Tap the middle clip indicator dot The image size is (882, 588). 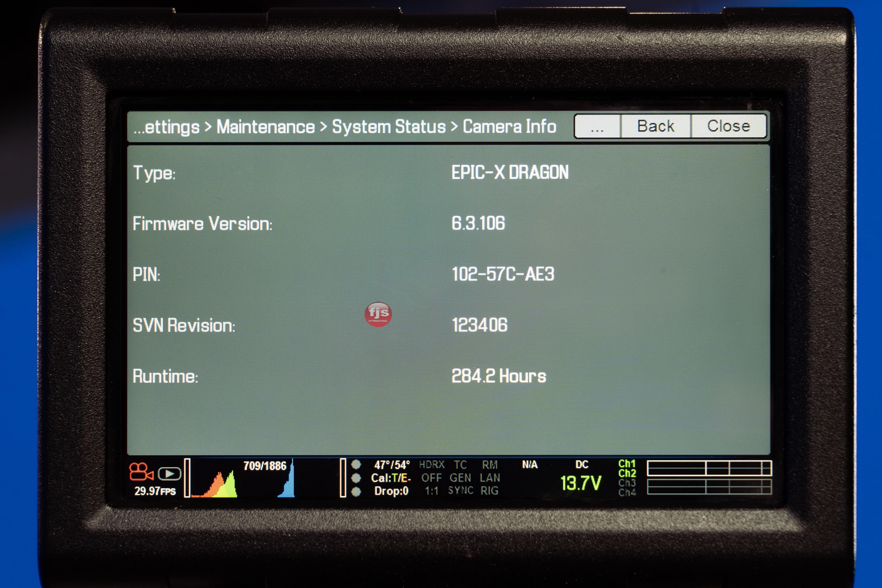(x=356, y=478)
